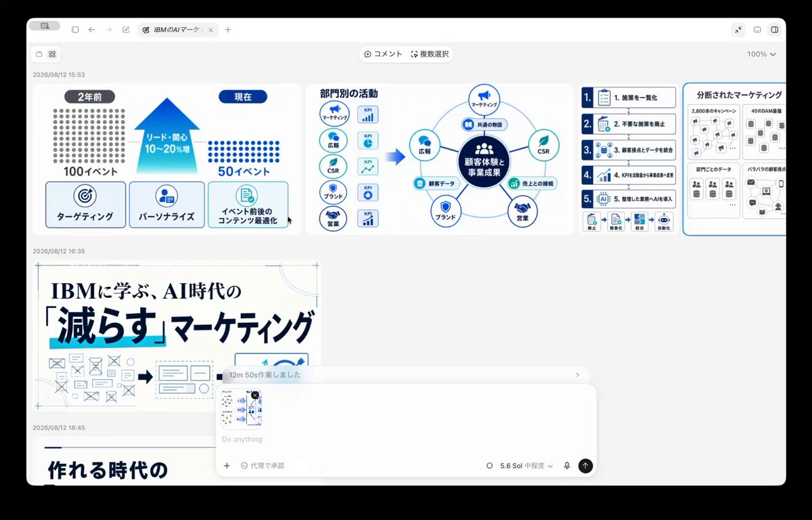Go forward with the right arrow
This screenshot has height=520, width=812.
pyautogui.click(x=109, y=30)
